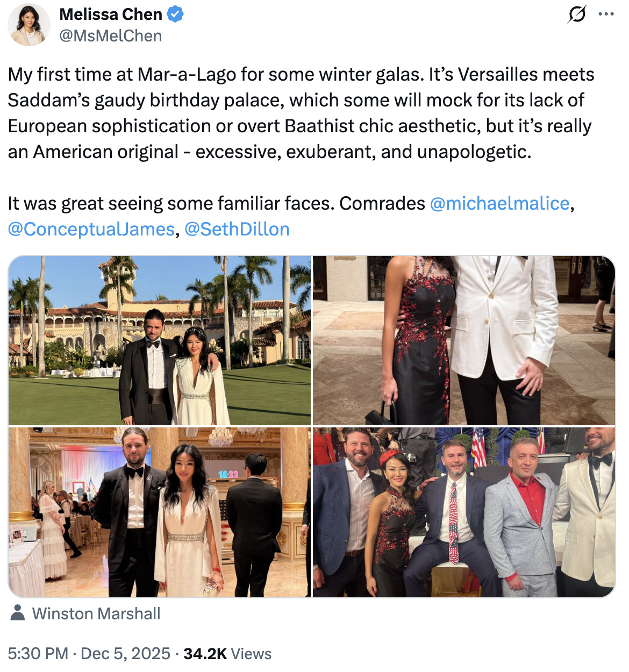Open the Melissa Chen display name
This screenshot has width=629, height=672.
[x=111, y=15]
